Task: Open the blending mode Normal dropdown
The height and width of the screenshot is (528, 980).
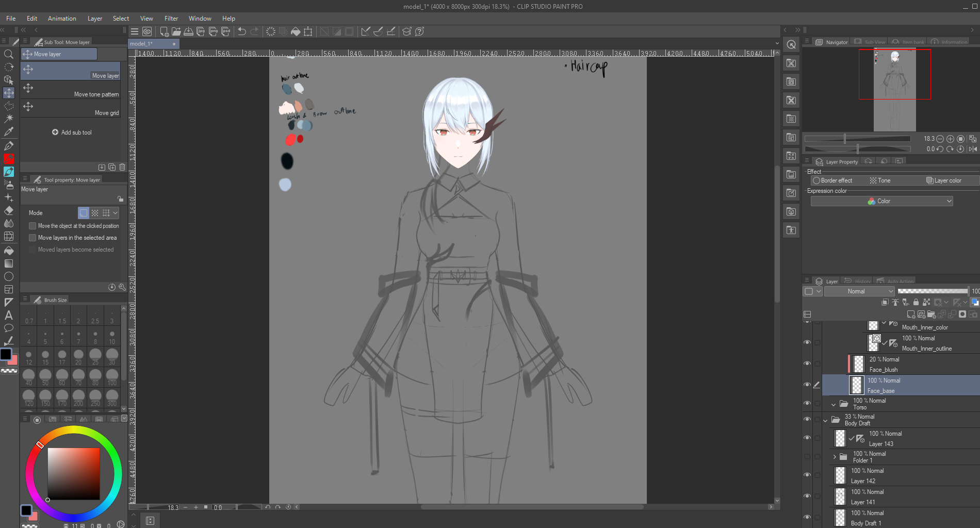Action: coord(859,291)
